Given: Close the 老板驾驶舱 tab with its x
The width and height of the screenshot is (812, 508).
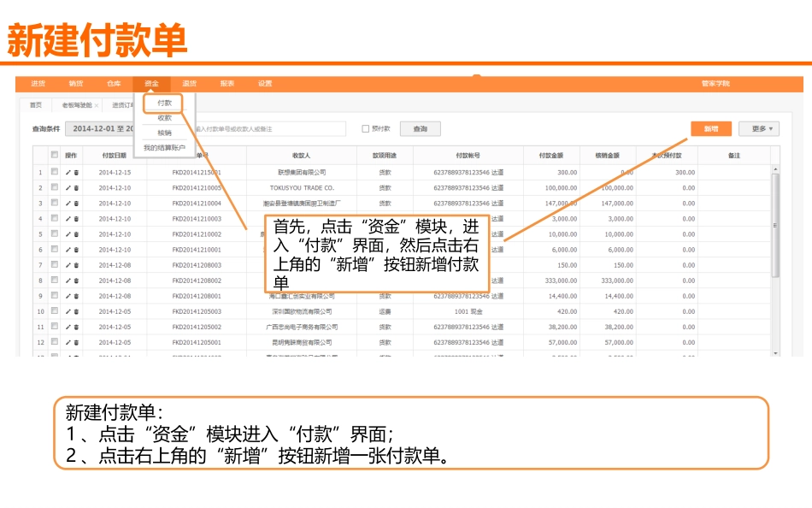Looking at the screenshot, I should (x=97, y=105).
